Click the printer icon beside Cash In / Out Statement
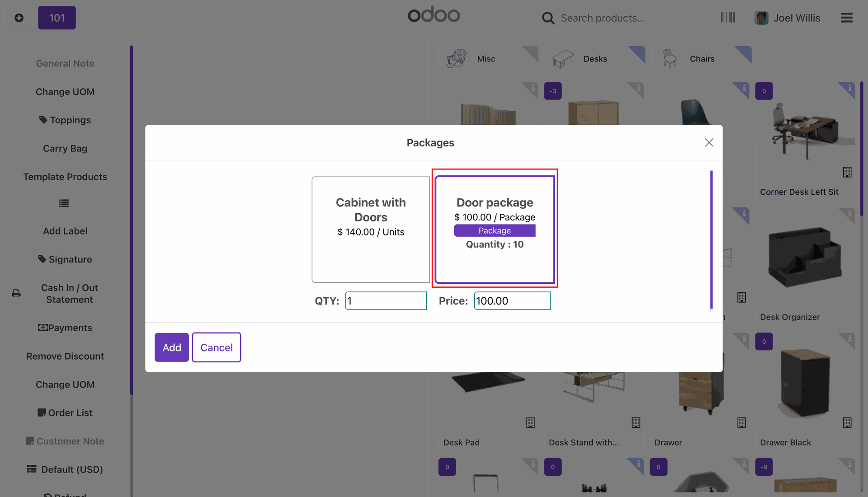 (16, 294)
